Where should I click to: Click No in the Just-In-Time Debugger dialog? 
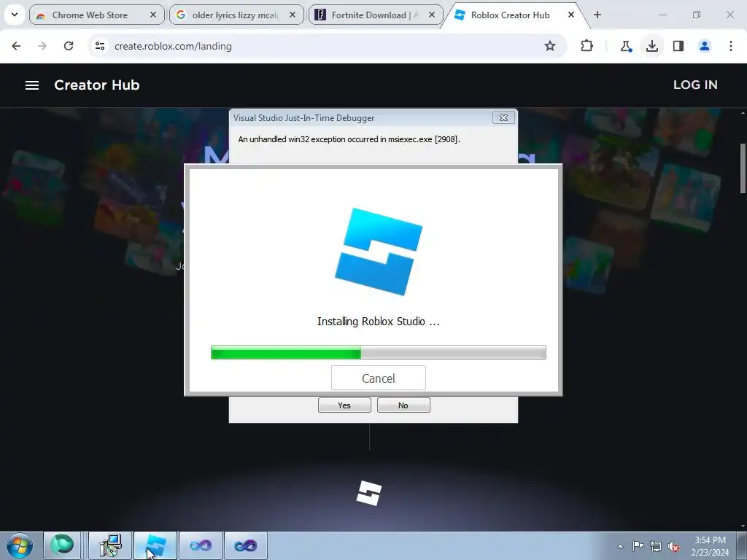(403, 405)
